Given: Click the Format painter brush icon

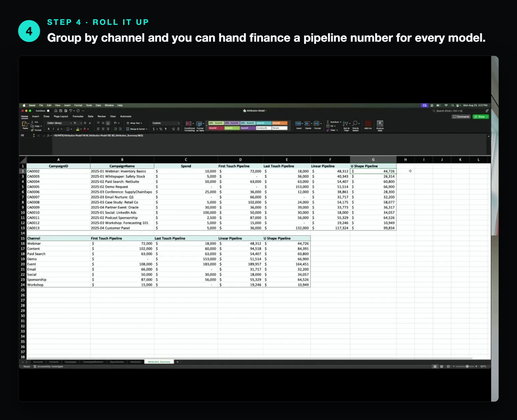Looking at the screenshot, I should [32, 130].
